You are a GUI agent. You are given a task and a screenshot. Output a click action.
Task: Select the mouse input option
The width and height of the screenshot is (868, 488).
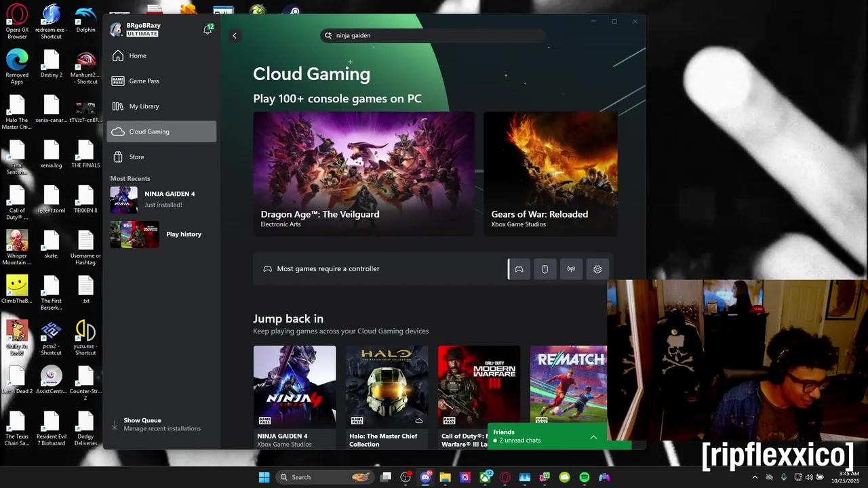(x=545, y=269)
